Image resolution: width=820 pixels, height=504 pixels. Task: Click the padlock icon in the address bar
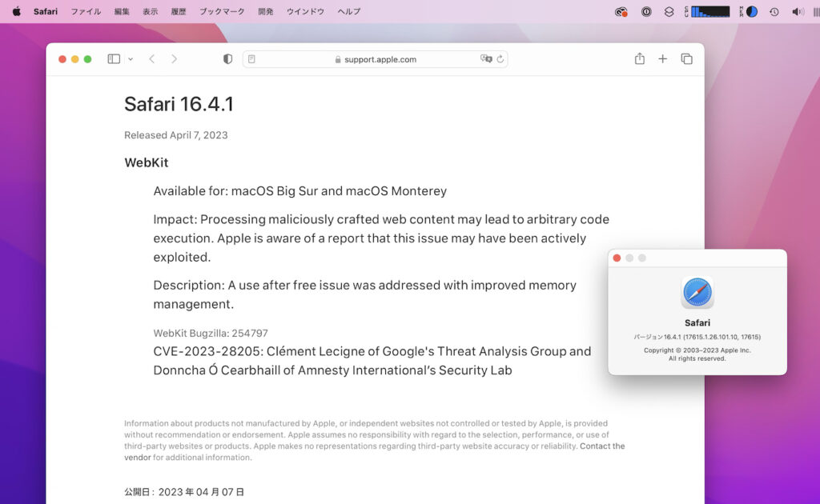click(x=337, y=59)
